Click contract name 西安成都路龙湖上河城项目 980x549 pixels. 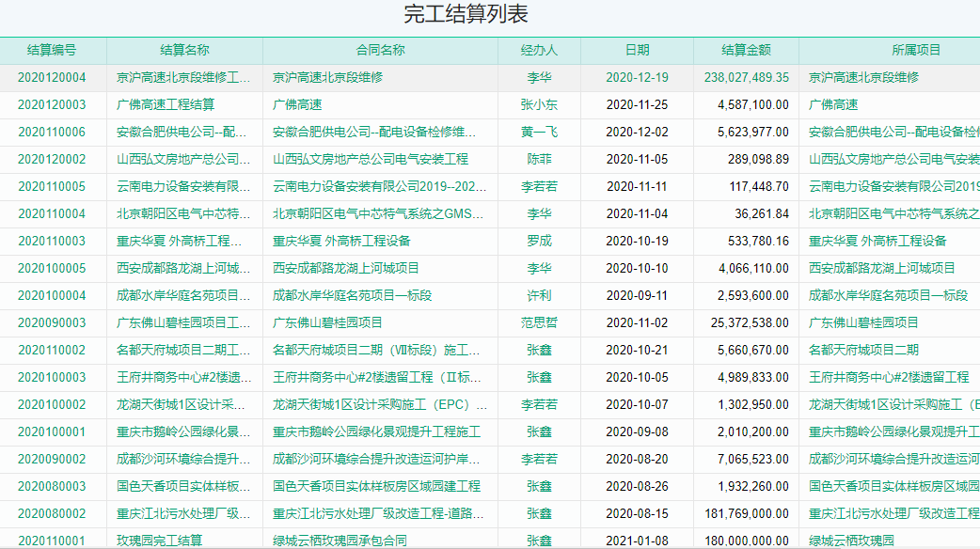[x=345, y=269]
